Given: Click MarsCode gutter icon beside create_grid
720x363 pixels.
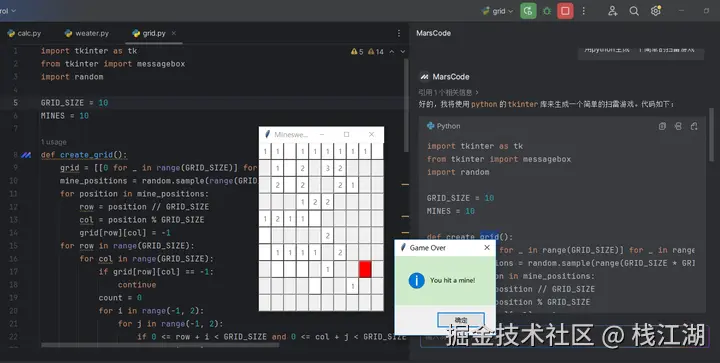Looking at the screenshot, I should pyautogui.click(x=26, y=155).
